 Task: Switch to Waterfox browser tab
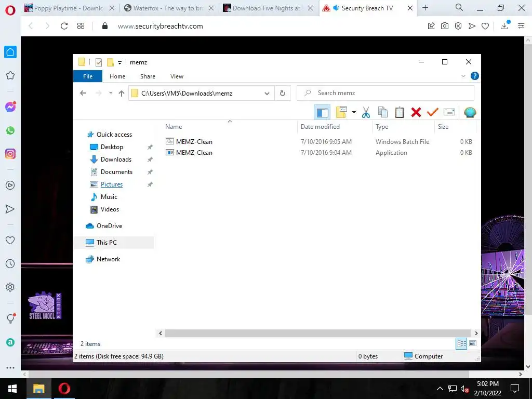point(168,8)
